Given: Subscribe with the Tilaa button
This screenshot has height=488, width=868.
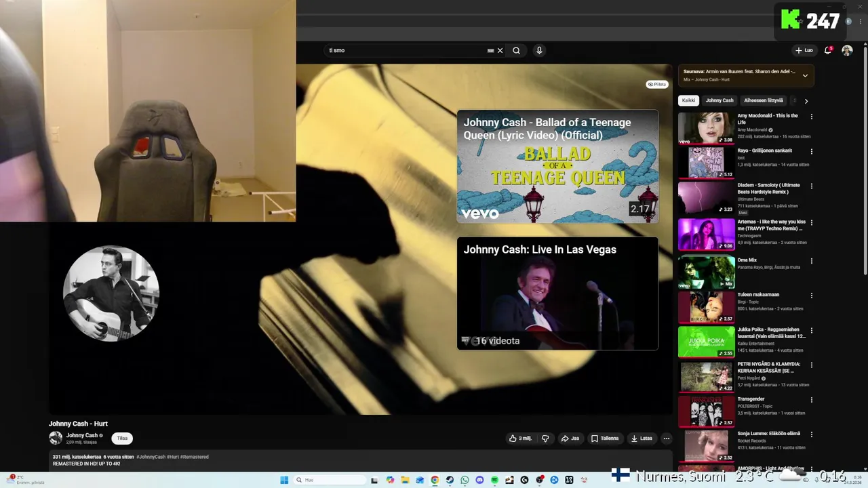Looking at the screenshot, I should 122,439.
